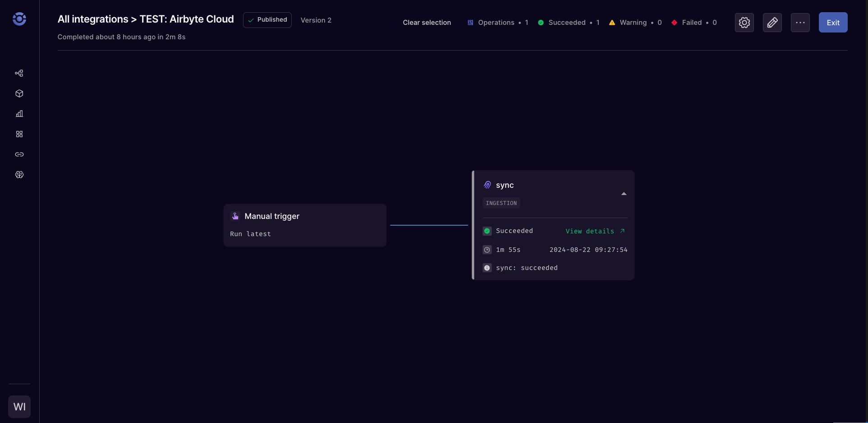Viewport: 868px width, 423px height.
Task: Open the brain icon in sidebar
Action: coord(19,175)
